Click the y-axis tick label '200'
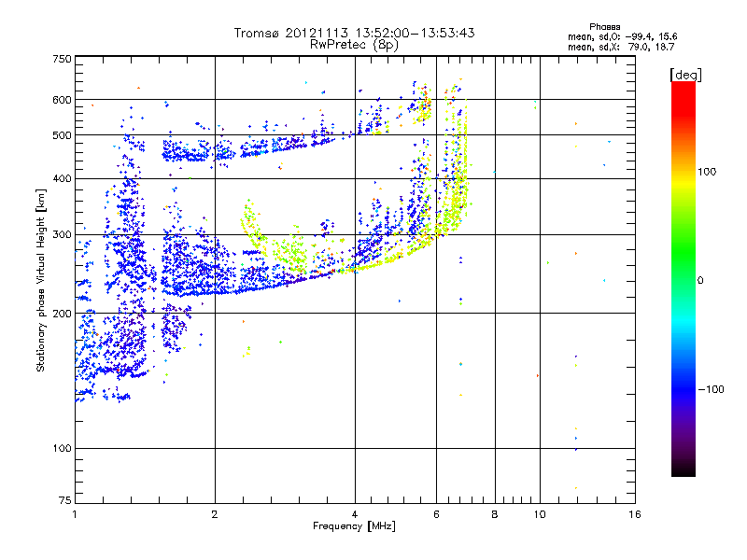747x560 pixels. coord(62,314)
